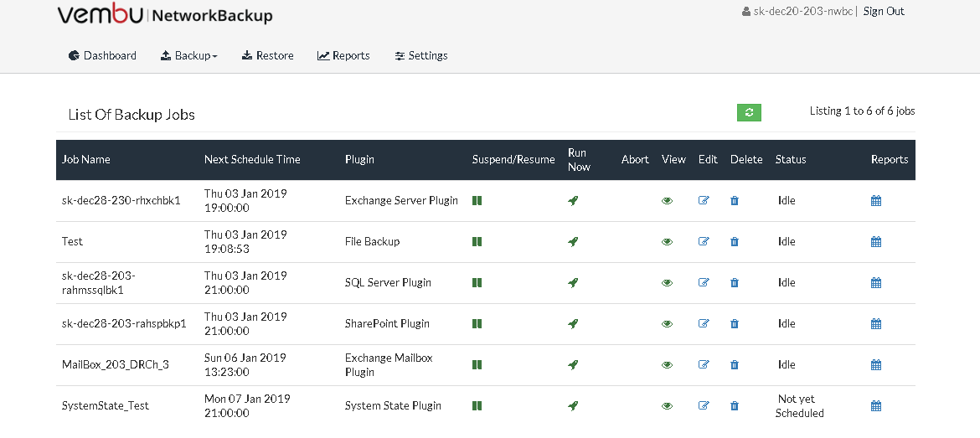Image resolution: width=980 pixels, height=438 pixels.
Task: Run the SQL Server Plugin job now
Action: (x=572, y=282)
